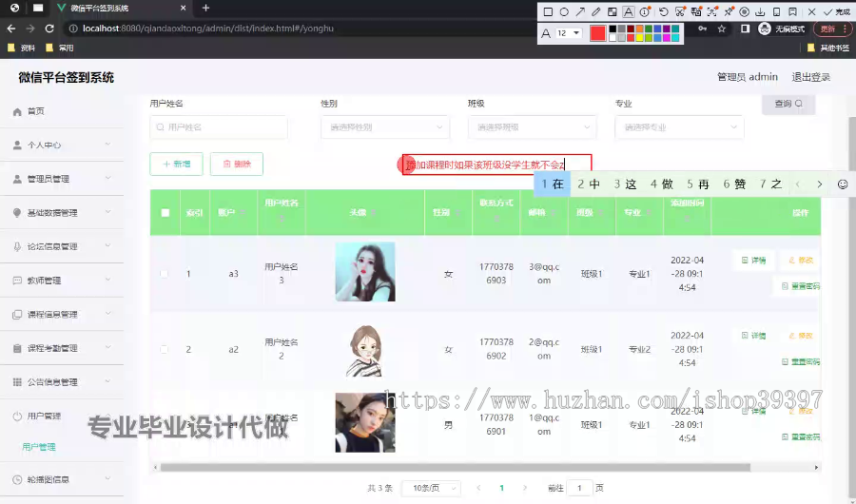Select the ellipse annotation tool
Viewport: 856px width, 504px height.
click(x=564, y=11)
